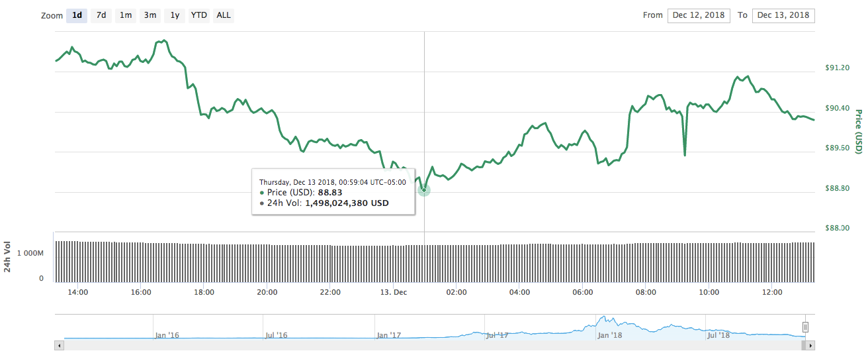Click Jan '16 in the navigator
Image resolution: width=868 pixels, height=357 pixels.
167,335
